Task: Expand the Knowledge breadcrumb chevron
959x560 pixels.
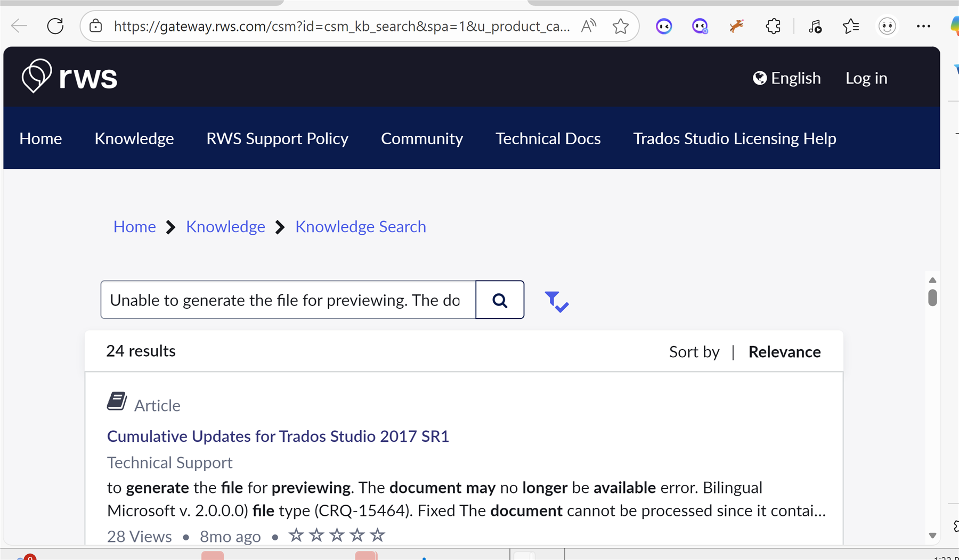Action: (280, 227)
